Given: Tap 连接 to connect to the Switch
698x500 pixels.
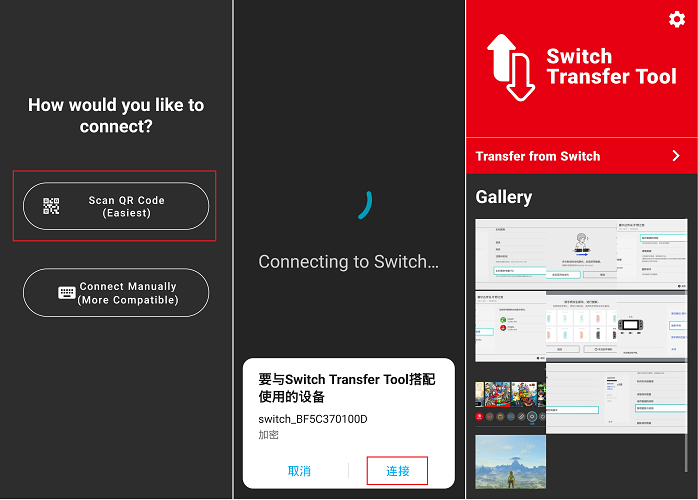Looking at the screenshot, I should click(x=398, y=471).
